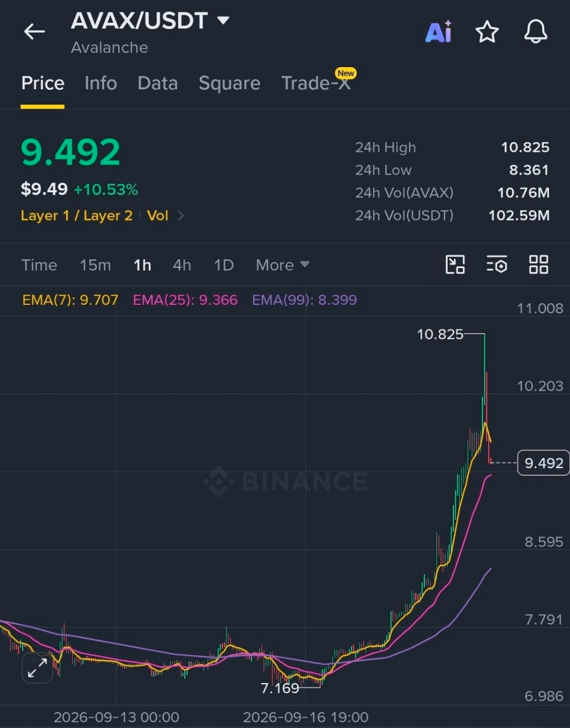Select the Time chart interval
The height and width of the screenshot is (728, 570).
(39, 265)
